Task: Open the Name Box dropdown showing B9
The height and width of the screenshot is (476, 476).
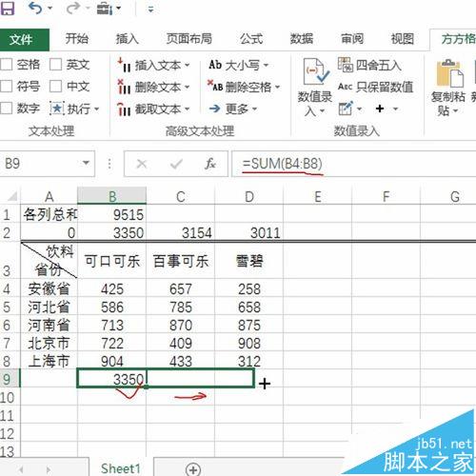Action: tap(86, 163)
